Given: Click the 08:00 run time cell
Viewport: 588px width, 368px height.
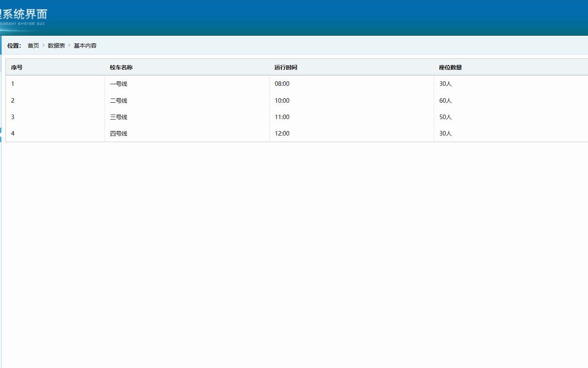Looking at the screenshot, I should coord(282,84).
